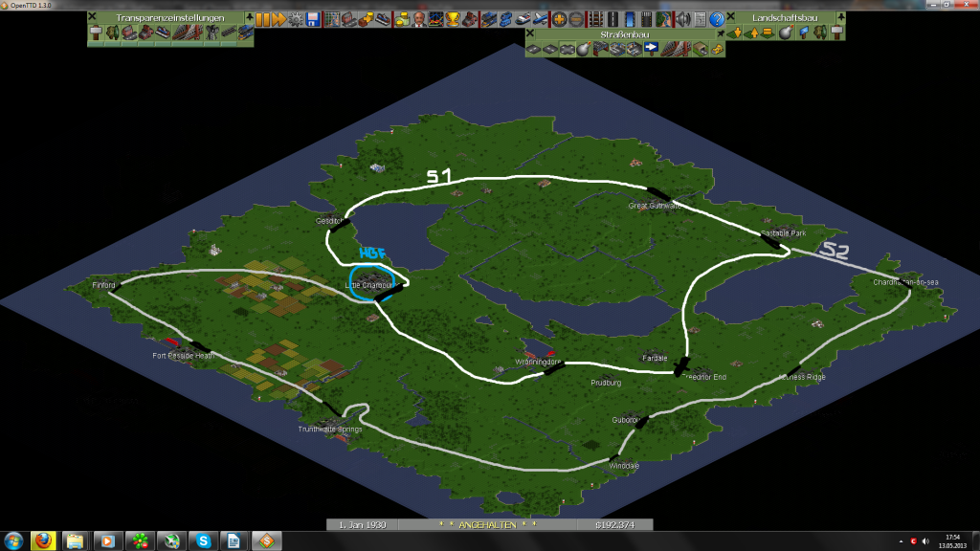Click invisibility strip under bridges icon

[187, 44]
